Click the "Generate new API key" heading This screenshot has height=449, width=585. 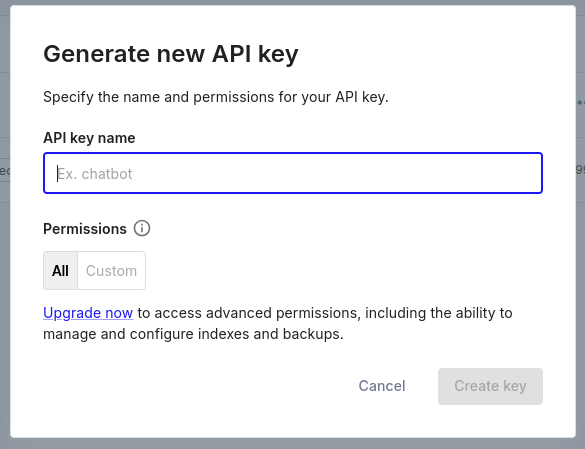coord(171,54)
